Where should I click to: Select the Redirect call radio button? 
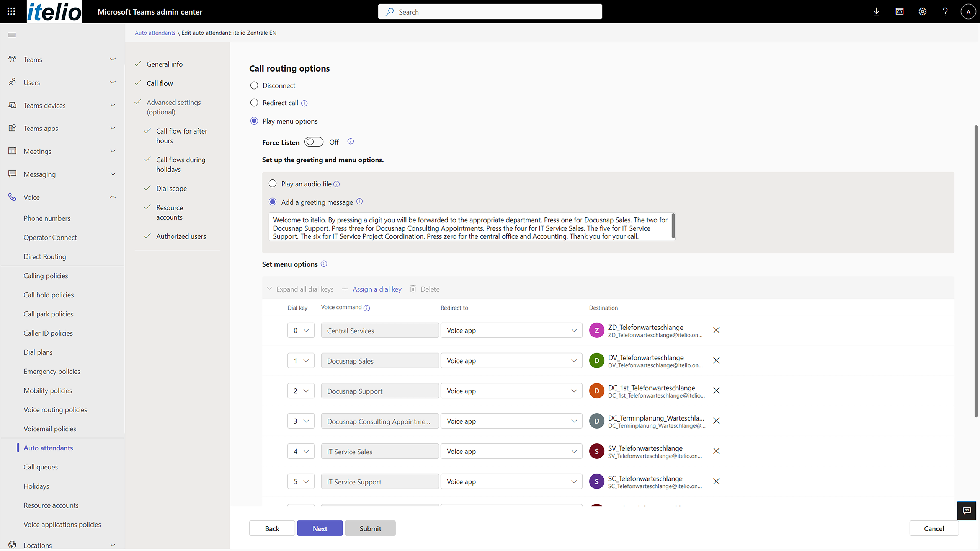pyautogui.click(x=254, y=103)
